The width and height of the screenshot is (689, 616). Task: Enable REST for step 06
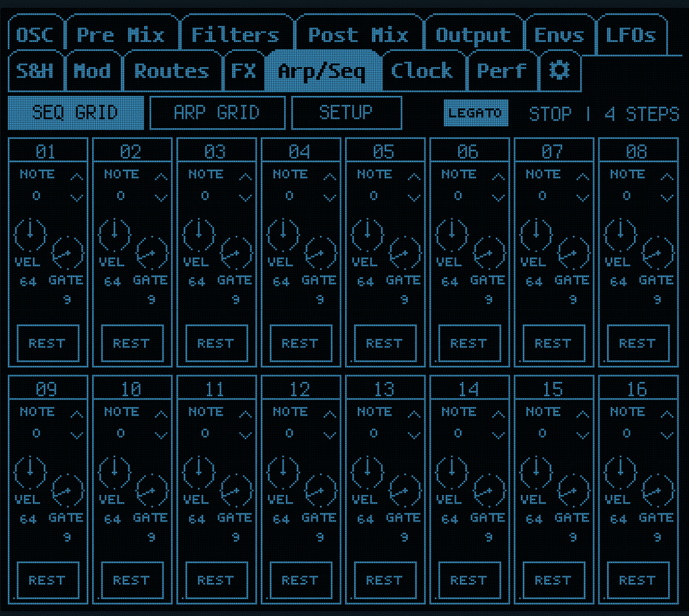470,343
